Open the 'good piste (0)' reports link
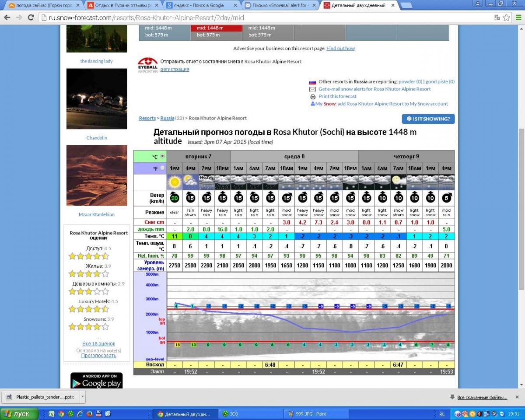 (x=440, y=81)
